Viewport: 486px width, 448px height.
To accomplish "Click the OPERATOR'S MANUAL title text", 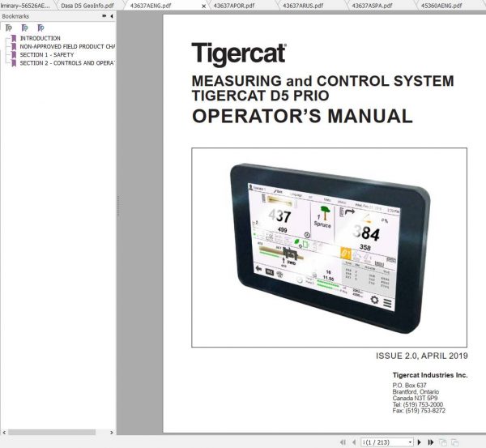I will (302, 116).
